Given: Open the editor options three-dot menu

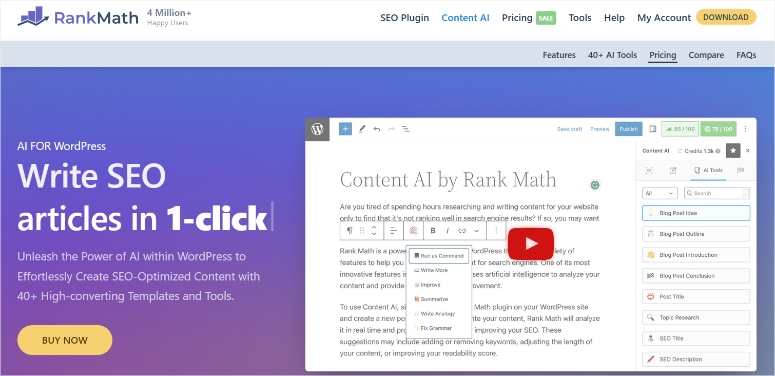Looking at the screenshot, I should 745,129.
